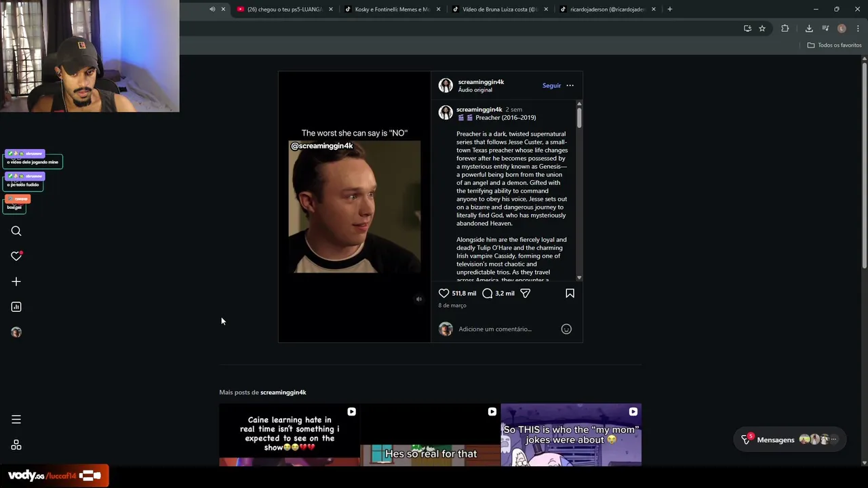Unmute the video with the speaker icon
Image resolution: width=868 pixels, height=488 pixels.
tap(418, 300)
